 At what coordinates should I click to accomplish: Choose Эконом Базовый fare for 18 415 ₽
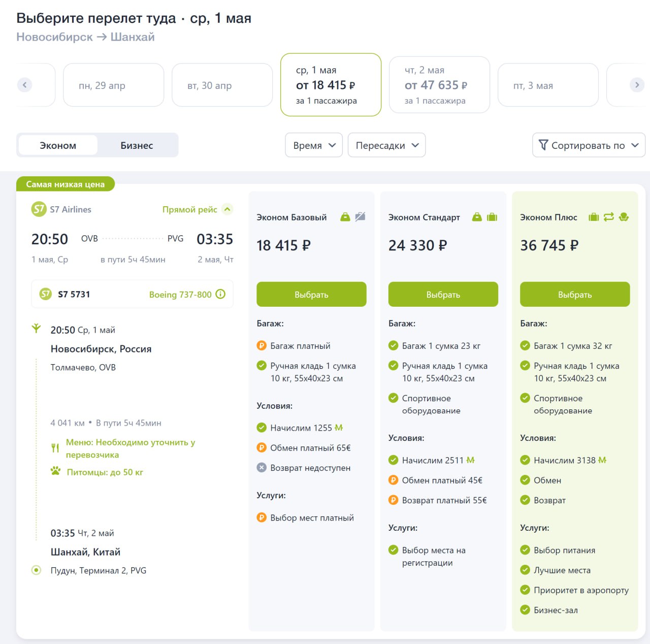point(311,295)
